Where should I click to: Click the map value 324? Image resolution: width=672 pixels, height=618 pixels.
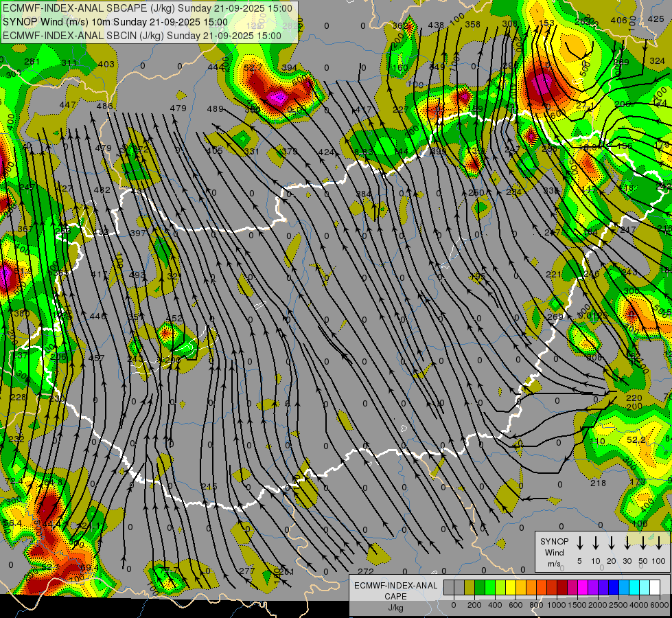[657, 61]
